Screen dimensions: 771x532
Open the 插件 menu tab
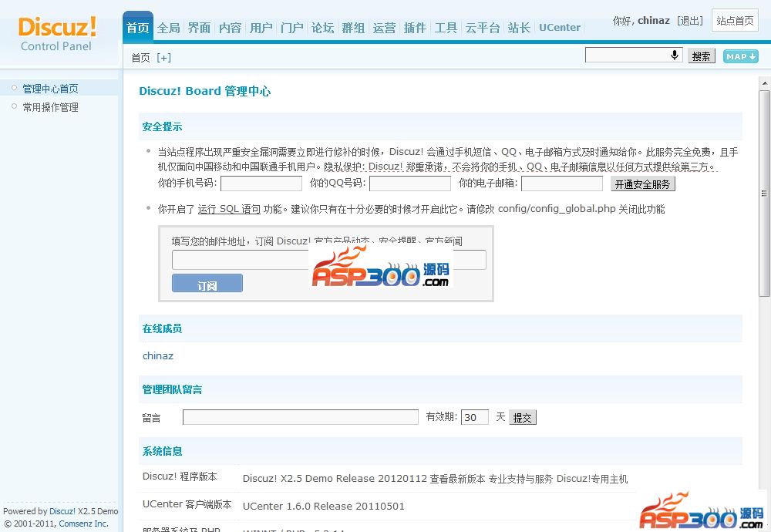[415, 28]
